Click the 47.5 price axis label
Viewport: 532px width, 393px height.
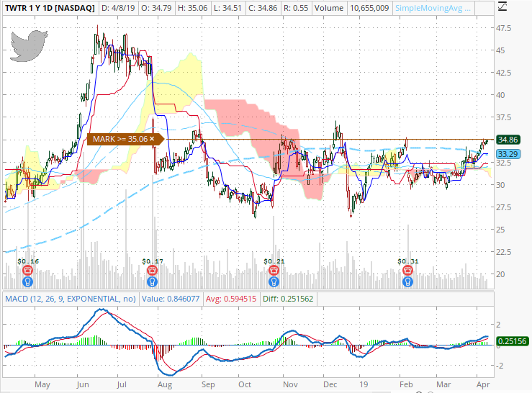(x=503, y=28)
